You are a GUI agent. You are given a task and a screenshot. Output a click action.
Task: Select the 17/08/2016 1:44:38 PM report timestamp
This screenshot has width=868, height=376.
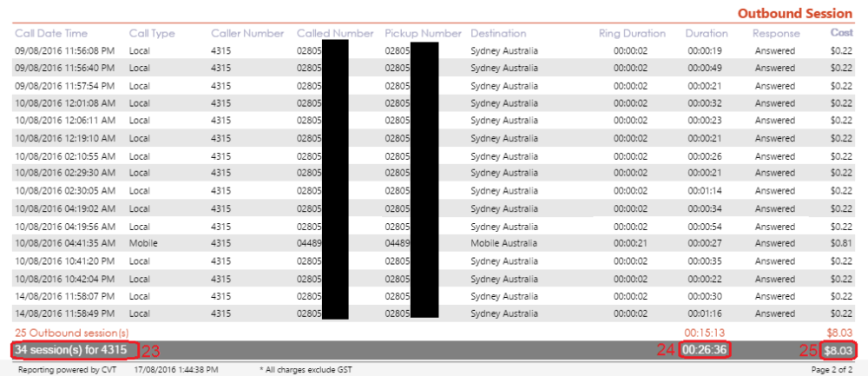[x=176, y=369]
